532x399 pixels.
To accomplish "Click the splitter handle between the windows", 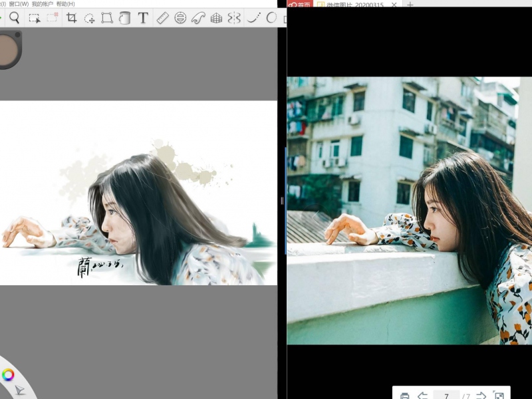I will point(282,201).
